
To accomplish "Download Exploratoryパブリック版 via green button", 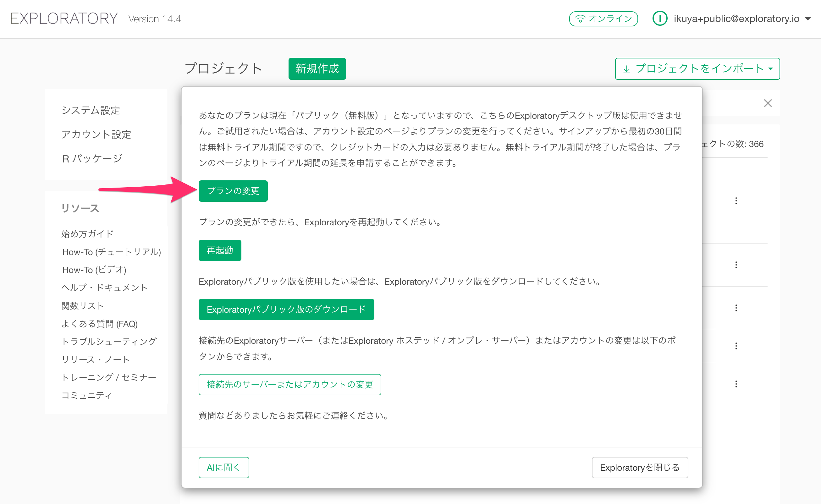I will pos(286,309).
